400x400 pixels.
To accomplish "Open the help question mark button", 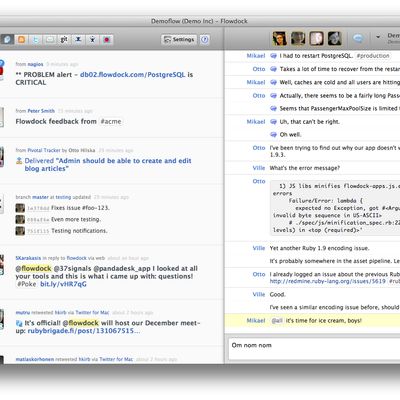I will coord(205,40).
